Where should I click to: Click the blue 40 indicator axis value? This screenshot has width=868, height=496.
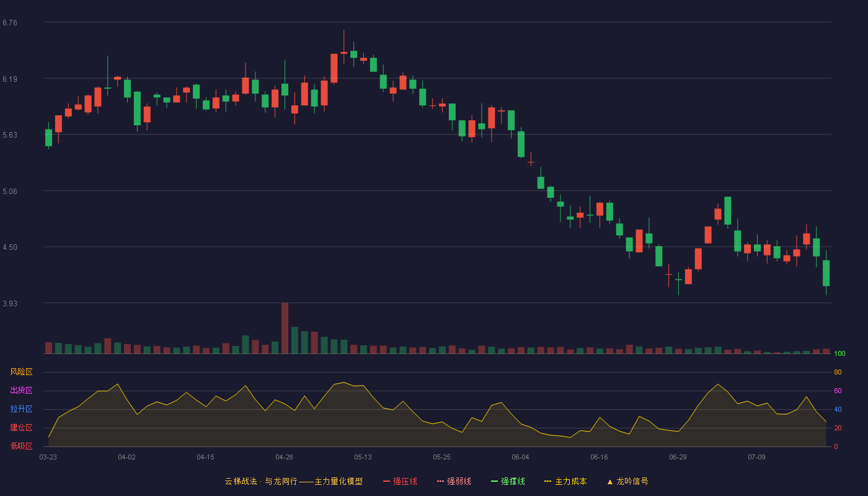838,409
